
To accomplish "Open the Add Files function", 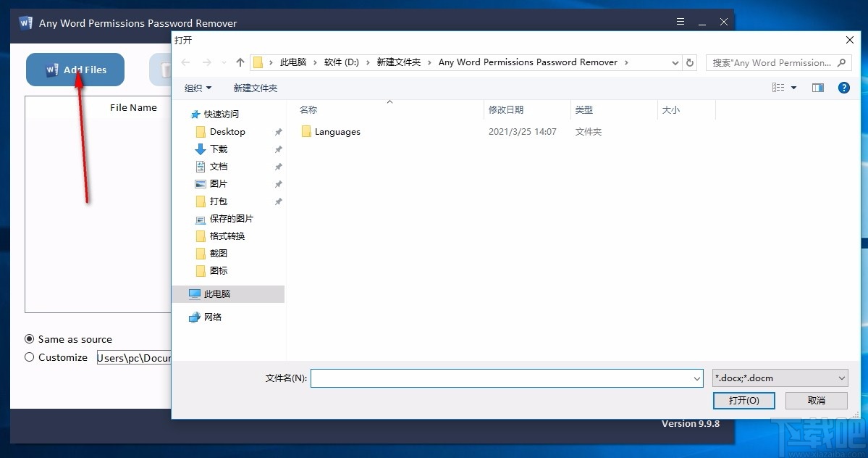I will [74, 69].
